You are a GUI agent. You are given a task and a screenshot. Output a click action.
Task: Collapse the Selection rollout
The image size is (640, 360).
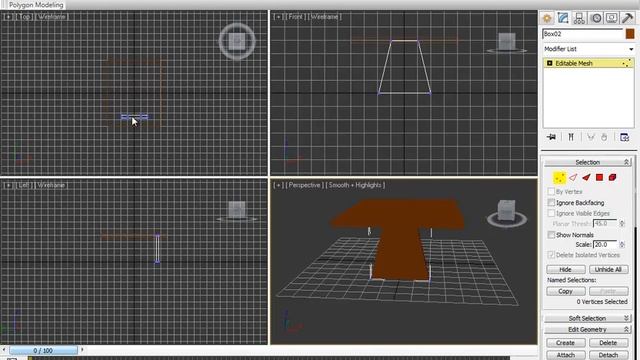[x=587, y=162]
